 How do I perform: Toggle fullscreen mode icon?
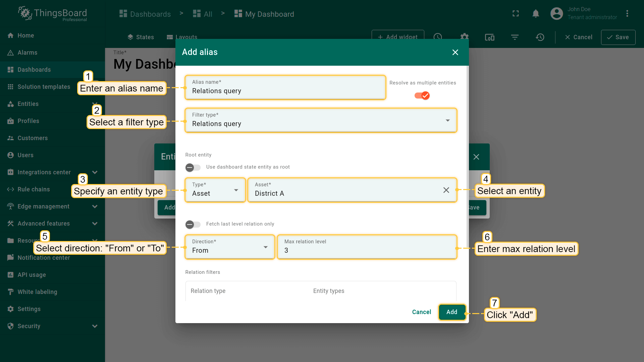tap(516, 14)
